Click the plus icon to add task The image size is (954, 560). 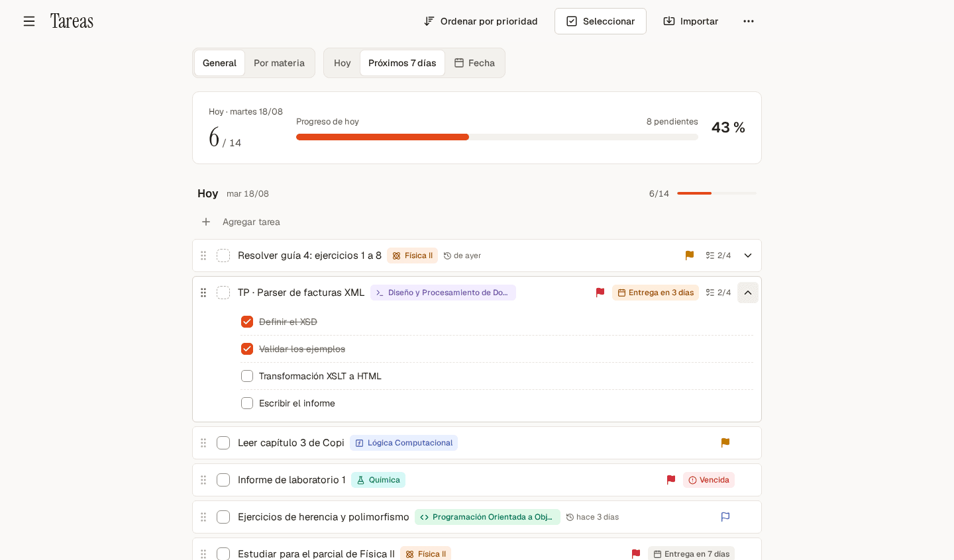[x=206, y=222]
